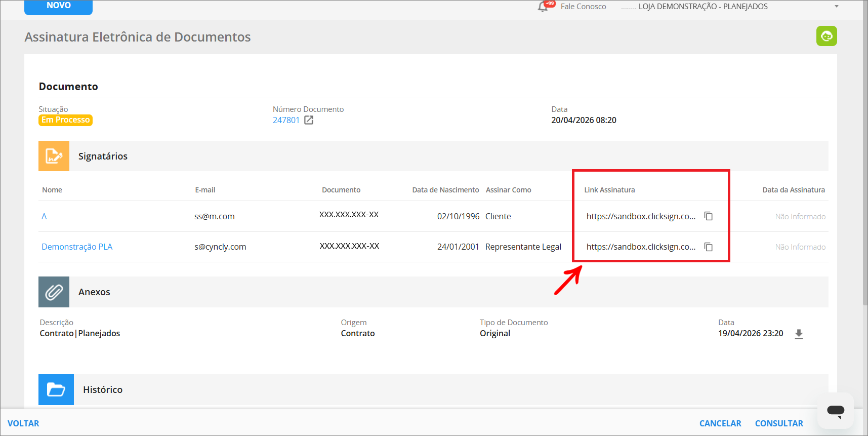
Task: Open the floating chat support widget
Action: 835,411
